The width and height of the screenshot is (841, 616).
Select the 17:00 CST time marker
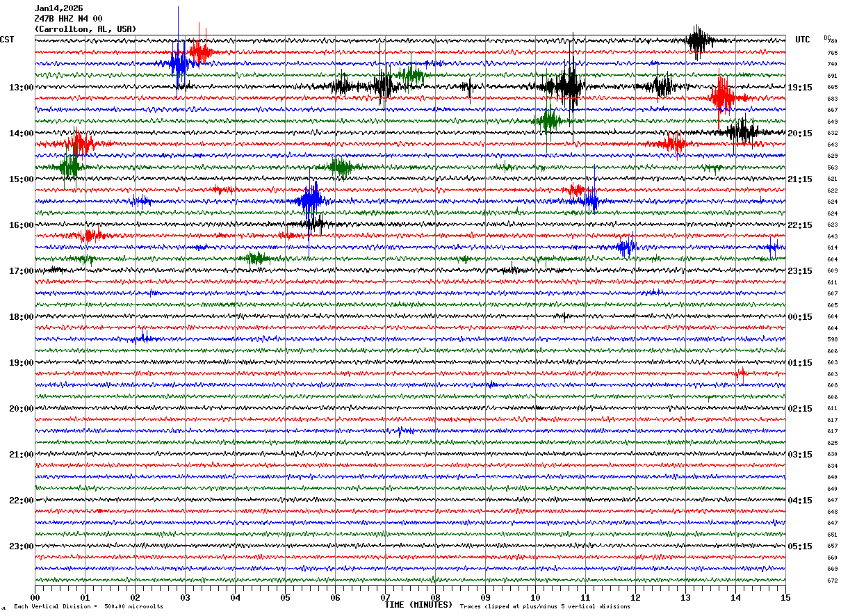(x=21, y=271)
